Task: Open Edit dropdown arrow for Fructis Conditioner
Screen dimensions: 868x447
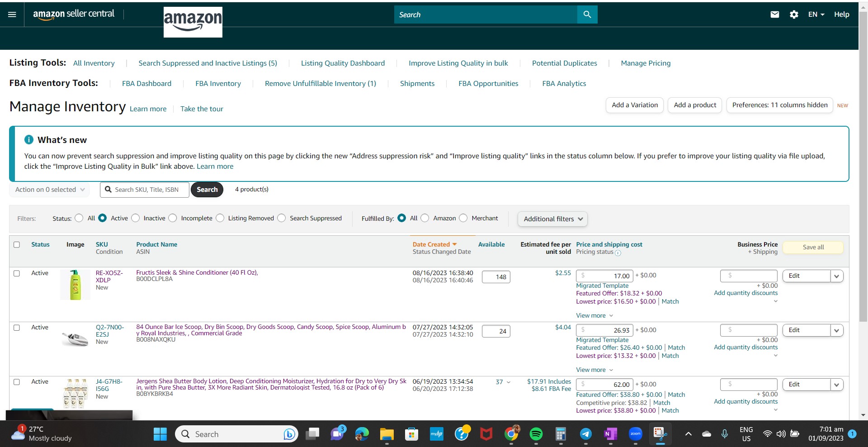Action: pos(837,276)
